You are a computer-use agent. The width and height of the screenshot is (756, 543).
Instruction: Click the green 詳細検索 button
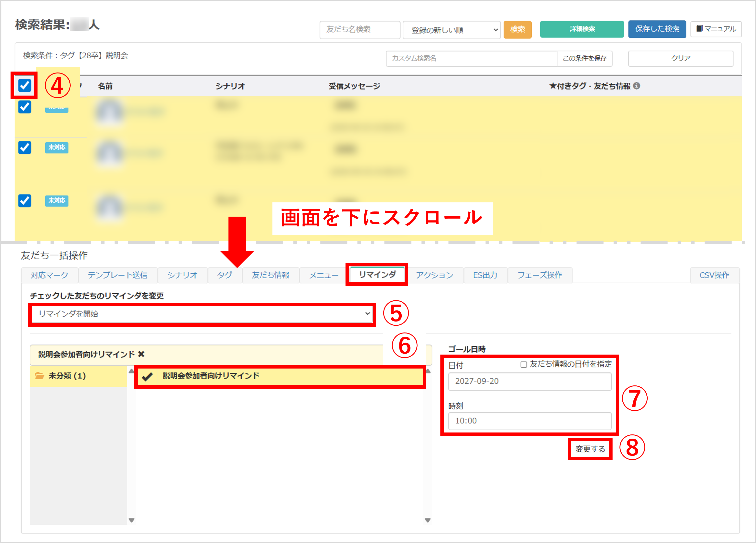582,29
